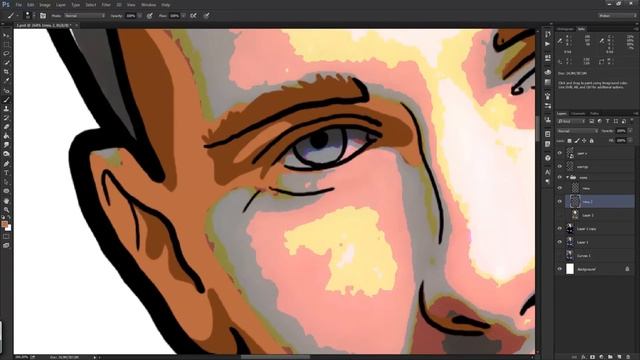
Task: Open the workspace switcher dropdown
Action: pos(617,16)
